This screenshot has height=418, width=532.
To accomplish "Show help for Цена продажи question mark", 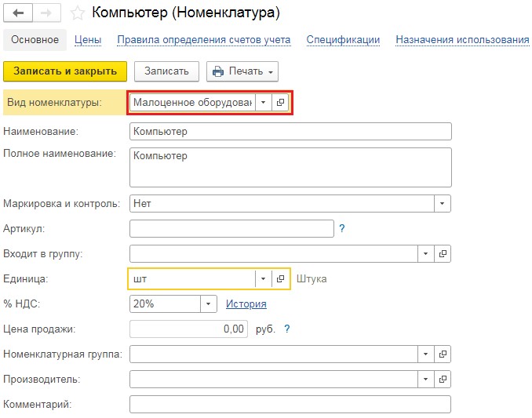I will [x=287, y=329].
